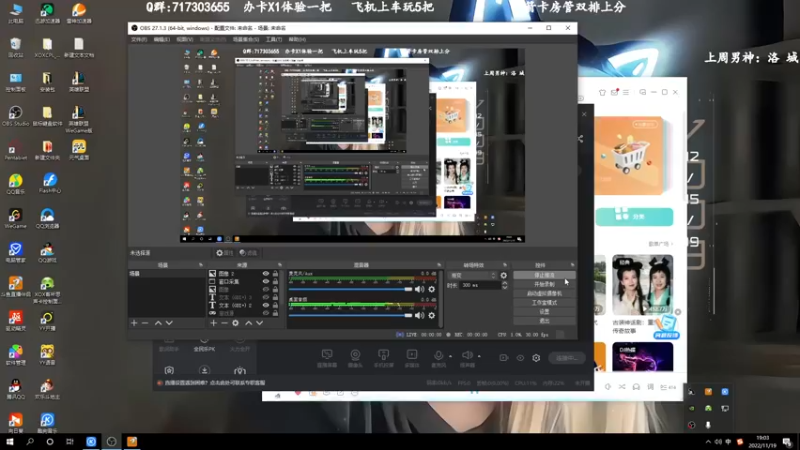The image size is (800, 450).
Task: Open the 文件(F) menu in OBS
Action: click(x=139, y=39)
